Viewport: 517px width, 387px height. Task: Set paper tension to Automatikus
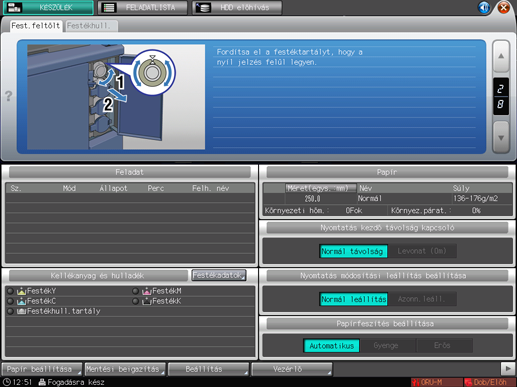click(332, 346)
